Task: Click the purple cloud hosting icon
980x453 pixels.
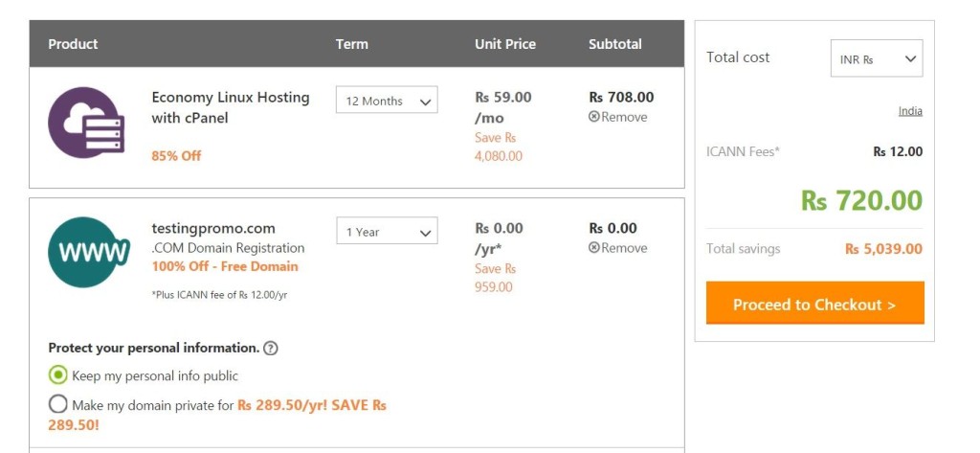Action: point(87,123)
